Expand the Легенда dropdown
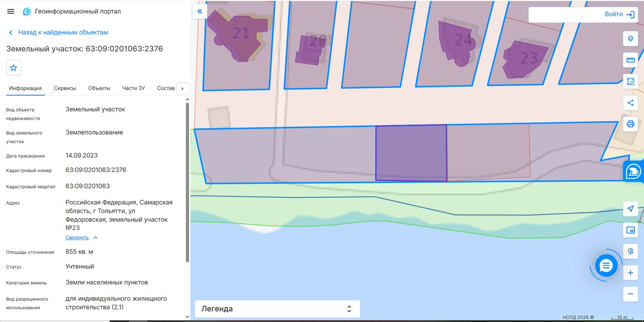This screenshot has width=644, height=322. coord(277,309)
